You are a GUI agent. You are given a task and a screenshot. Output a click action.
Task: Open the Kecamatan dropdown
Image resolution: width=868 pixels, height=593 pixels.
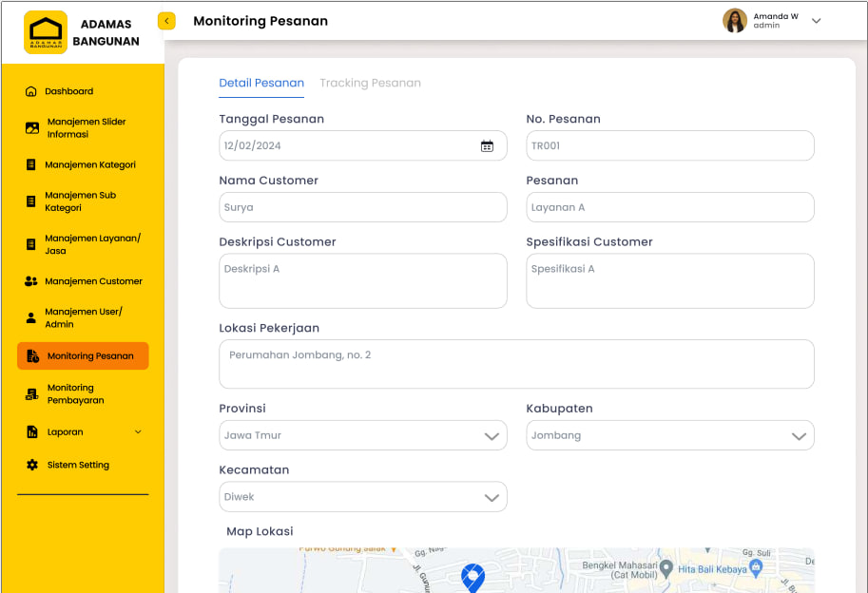pos(363,497)
